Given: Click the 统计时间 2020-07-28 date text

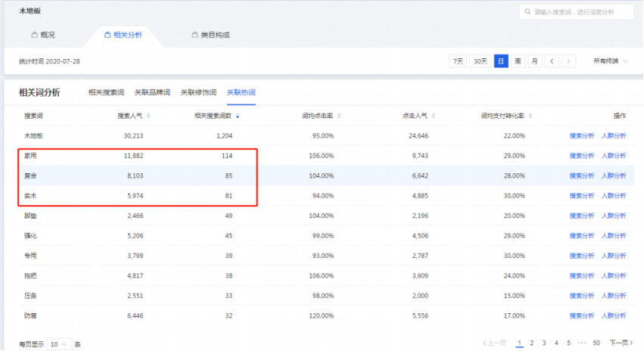Looking at the screenshot, I should 49,61.
